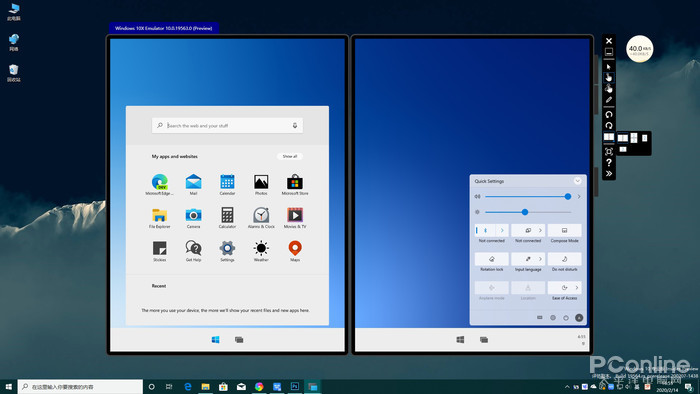The image size is (700, 394).
Task: Toggle Do not disturb tile
Action: (x=564, y=259)
